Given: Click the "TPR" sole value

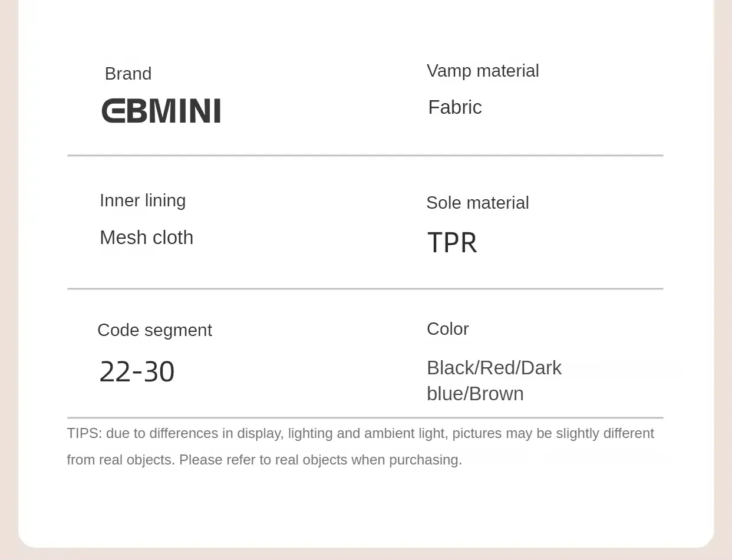Looking at the screenshot, I should click(452, 243).
